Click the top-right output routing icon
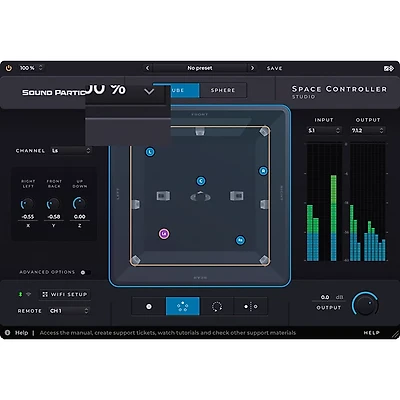This screenshot has height=400, width=400. (x=389, y=68)
